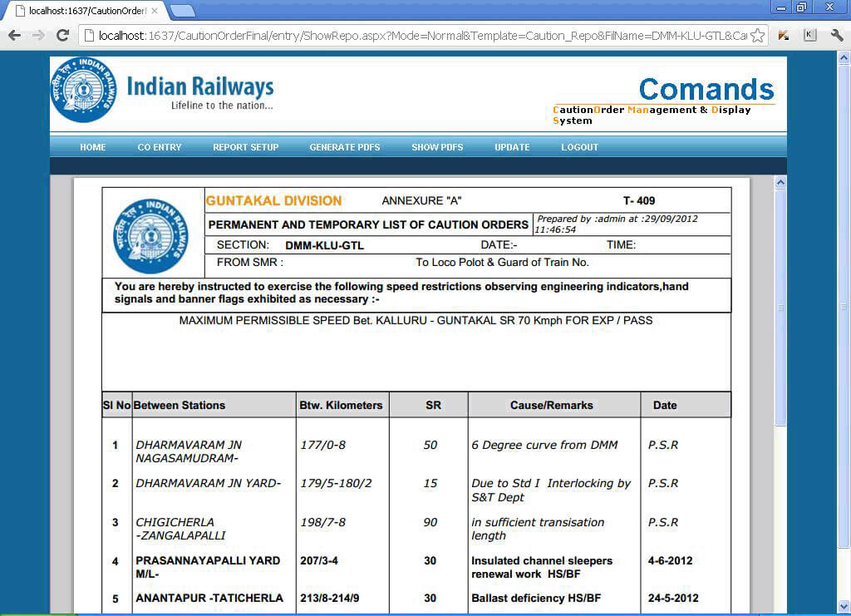Viewport: 851px width, 616px height.
Task: Click the Indian Railways logo in the header
Action: tap(84, 90)
